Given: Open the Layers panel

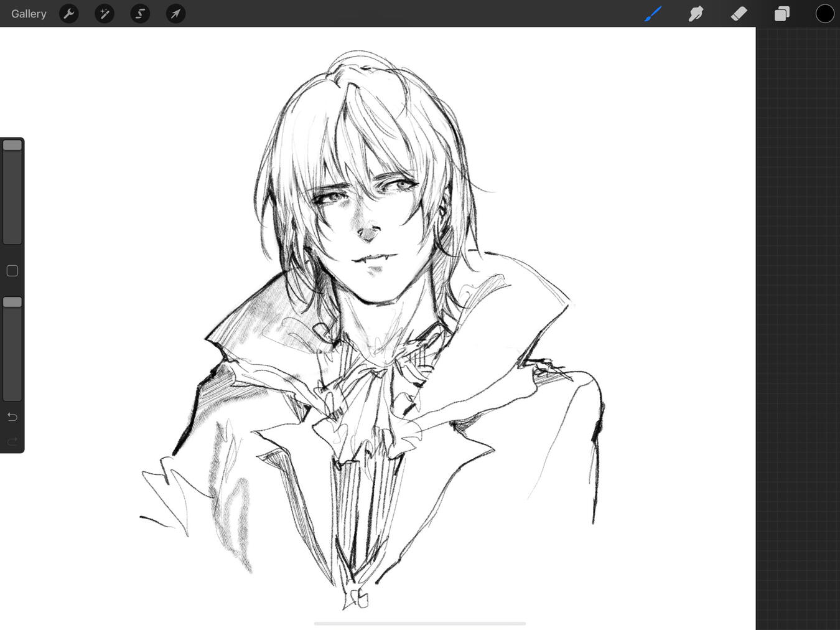Looking at the screenshot, I should pyautogui.click(x=782, y=14).
